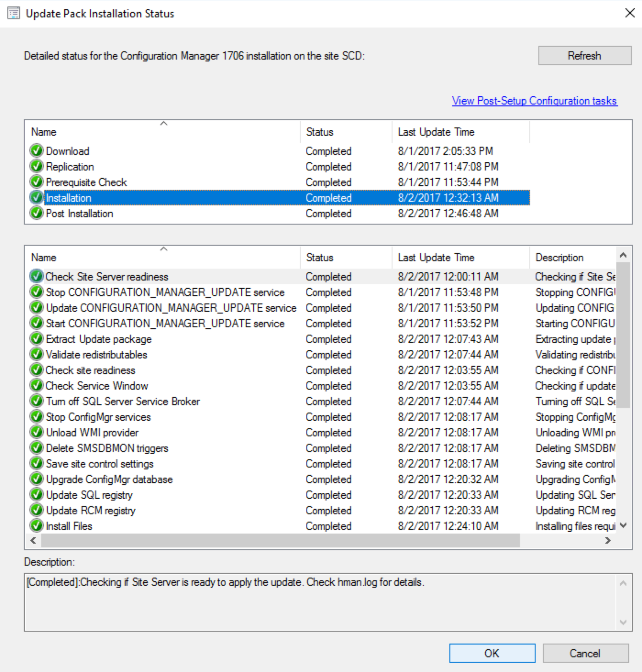Click check icon for Save site control settings
The height and width of the screenshot is (672, 642).
pos(37,463)
